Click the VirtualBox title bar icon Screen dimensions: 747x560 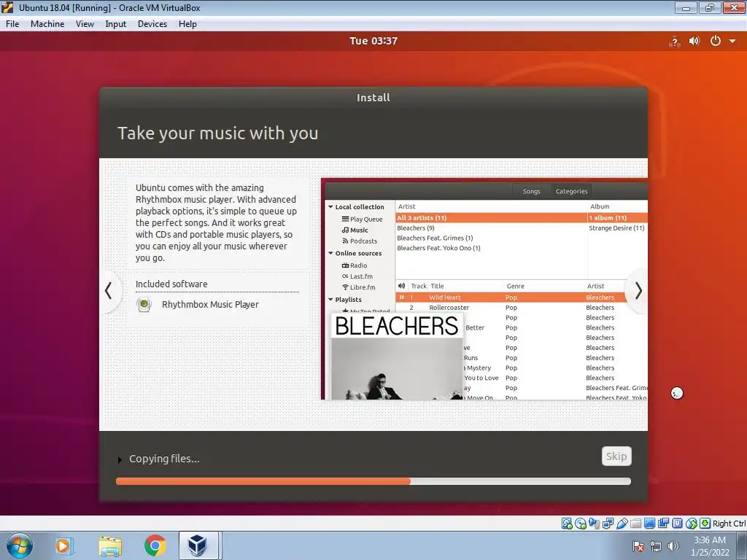click(x=7, y=7)
